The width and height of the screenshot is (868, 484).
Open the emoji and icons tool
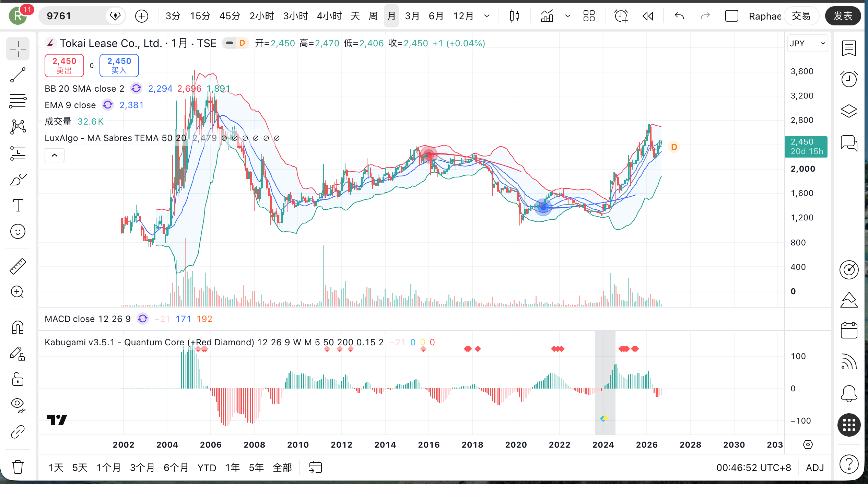[x=18, y=231]
